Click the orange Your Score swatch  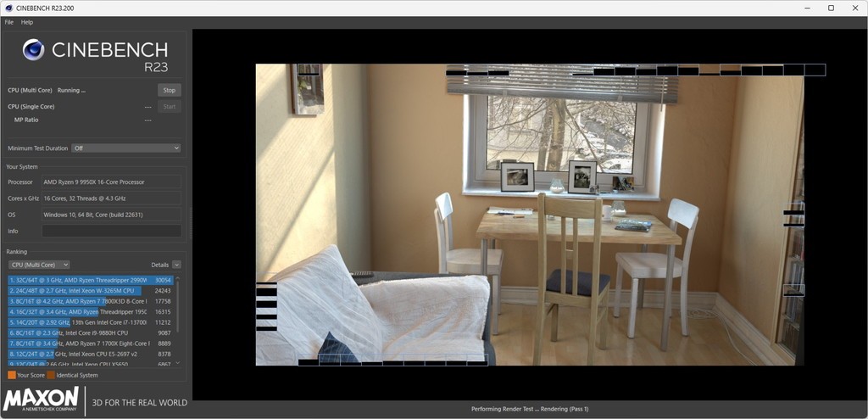tap(12, 375)
